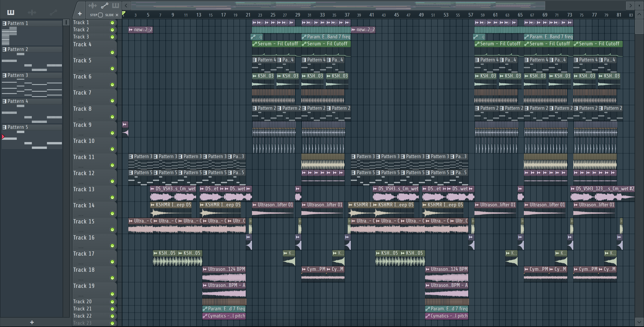
Task: Click the small zoom button at top-right corner
Action: click(x=639, y=5)
